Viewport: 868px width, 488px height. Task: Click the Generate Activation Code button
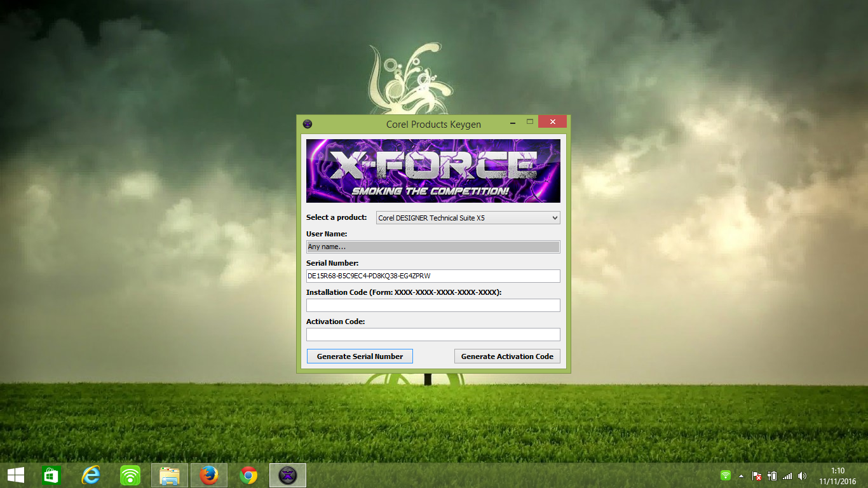pos(507,356)
